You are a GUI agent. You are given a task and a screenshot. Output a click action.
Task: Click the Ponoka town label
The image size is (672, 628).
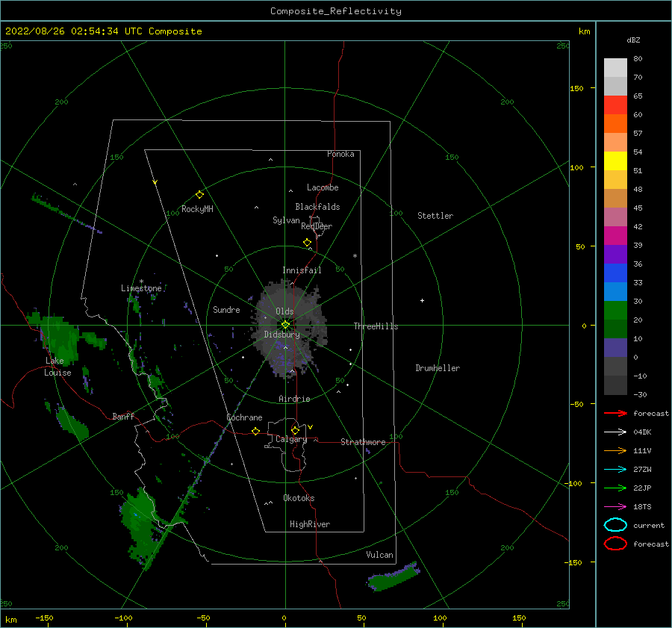pyautogui.click(x=340, y=154)
